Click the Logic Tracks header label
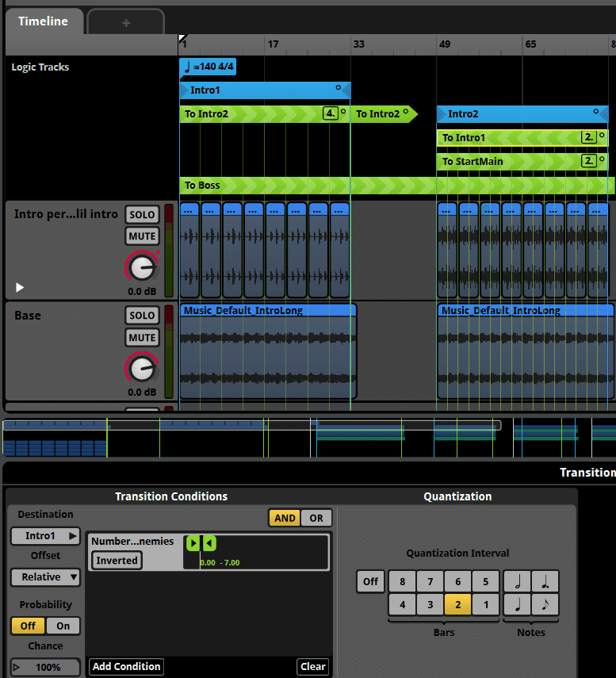 (x=40, y=67)
